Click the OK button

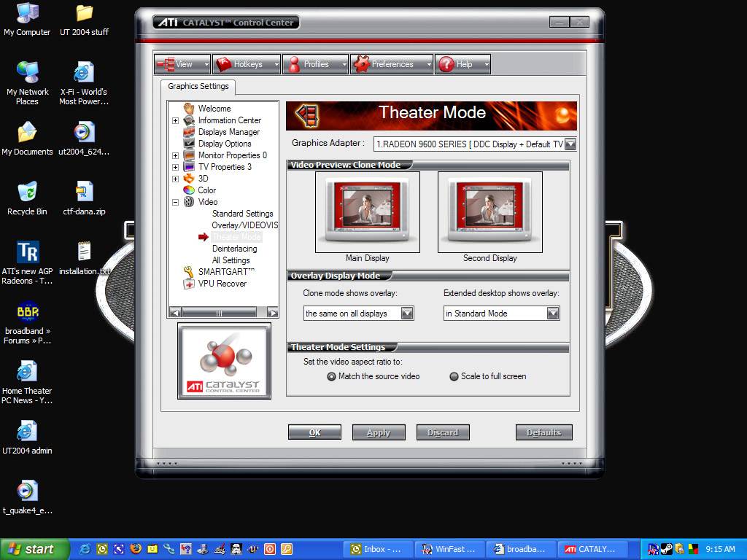click(x=314, y=432)
